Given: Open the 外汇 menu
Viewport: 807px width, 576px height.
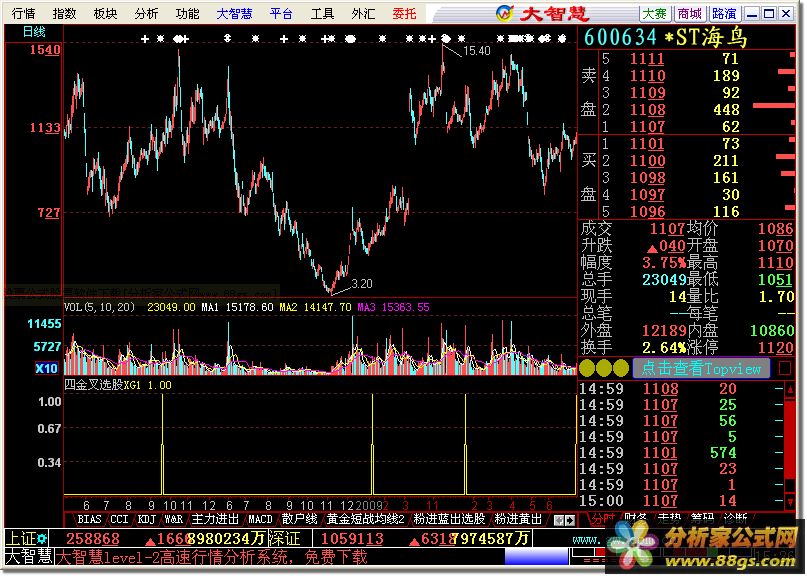Looking at the screenshot, I should [x=363, y=13].
